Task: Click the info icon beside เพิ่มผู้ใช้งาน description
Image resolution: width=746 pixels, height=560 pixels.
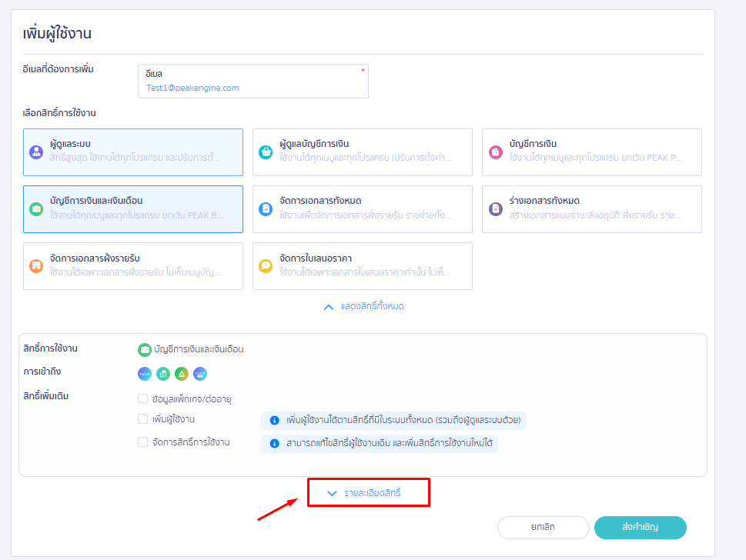Action: point(273,421)
